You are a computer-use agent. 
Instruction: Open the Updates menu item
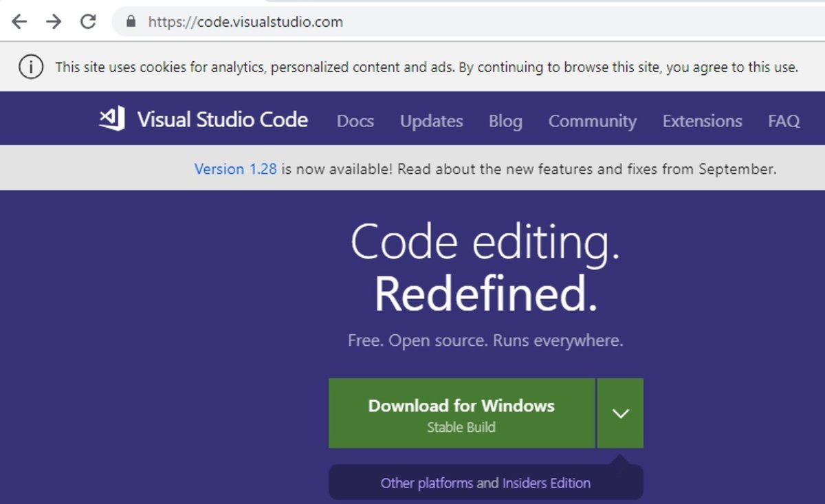[432, 122]
